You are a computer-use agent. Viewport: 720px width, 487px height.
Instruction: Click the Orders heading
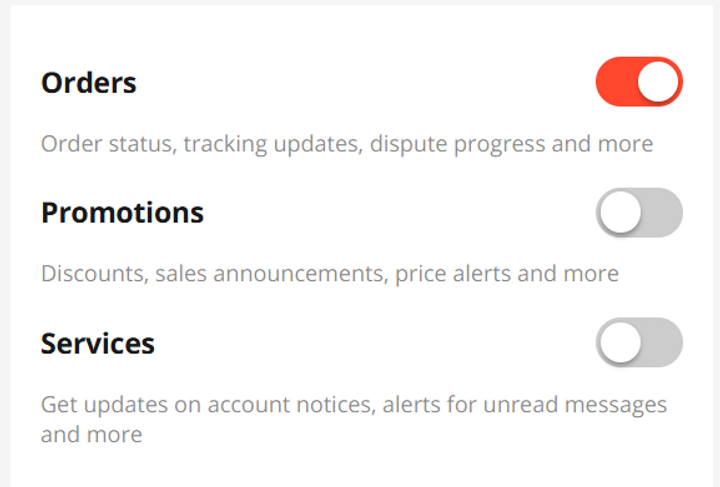pyautogui.click(x=89, y=83)
